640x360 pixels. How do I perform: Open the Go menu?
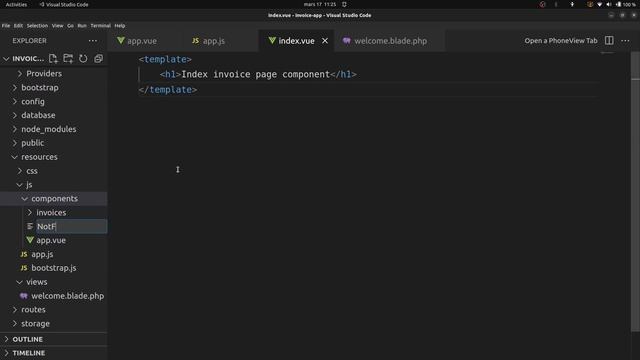click(x=70, y=25)
